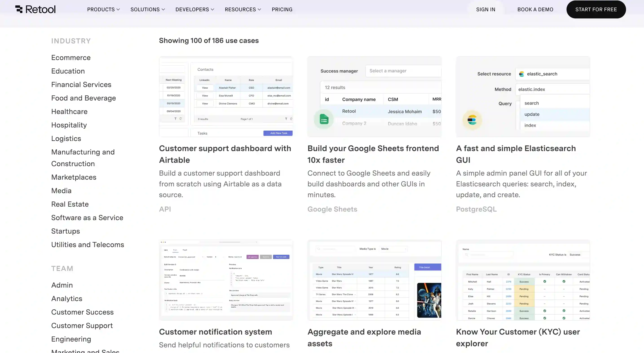Open the Pricing page
Image resolution: width=644 pixels, height=353 pixels.
pos(282,9)
